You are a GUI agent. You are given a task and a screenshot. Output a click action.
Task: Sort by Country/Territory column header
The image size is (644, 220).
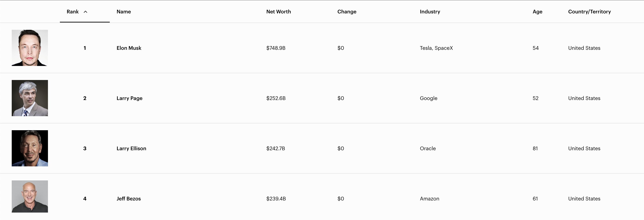[589, 12]
